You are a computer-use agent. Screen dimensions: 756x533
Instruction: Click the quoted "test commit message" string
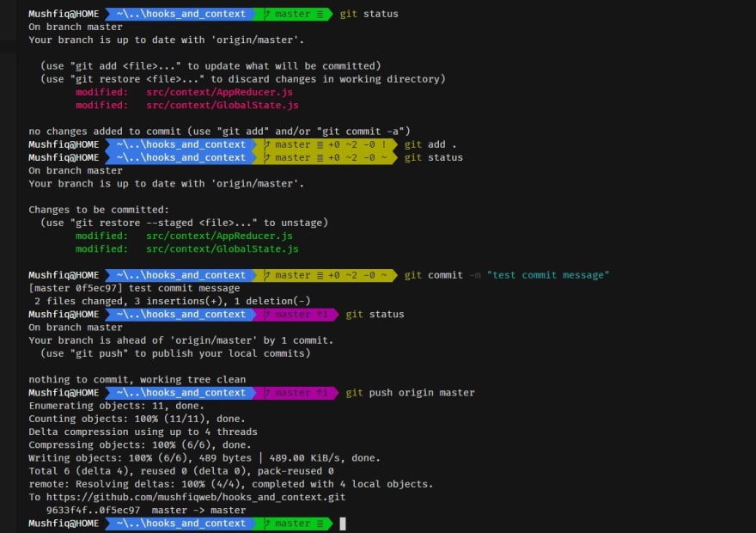[548, 275]
